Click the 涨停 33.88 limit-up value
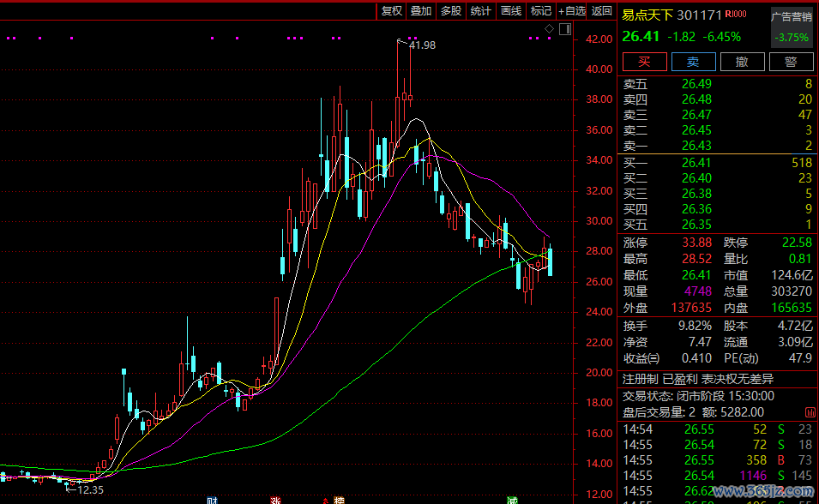This screenshot has height=504, width=819. point(696,243)
